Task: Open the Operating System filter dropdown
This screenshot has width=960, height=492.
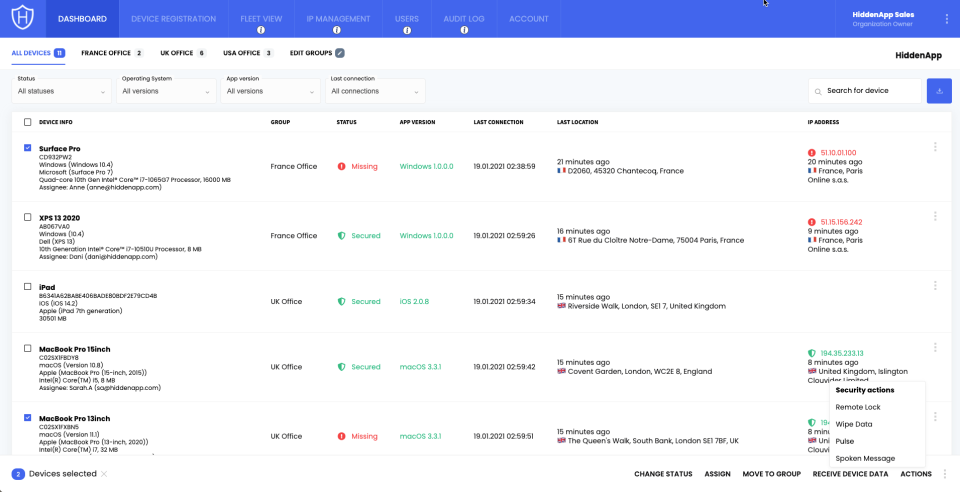Action: point(166,91)
